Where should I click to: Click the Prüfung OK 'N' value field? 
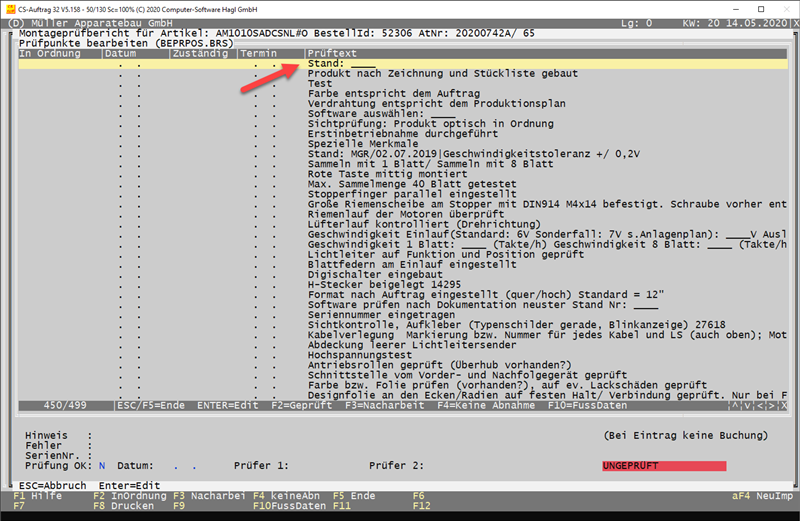coord(101,466)
